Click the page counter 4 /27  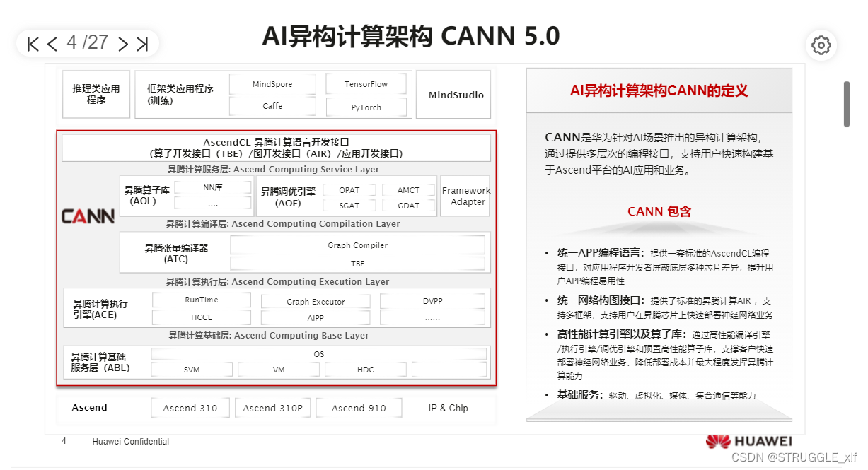coord(87,42)
